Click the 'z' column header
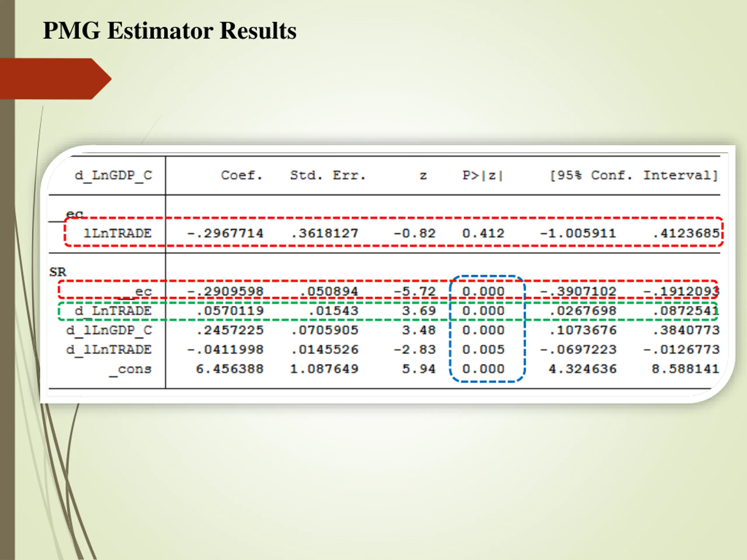 (x=423, y=176)
